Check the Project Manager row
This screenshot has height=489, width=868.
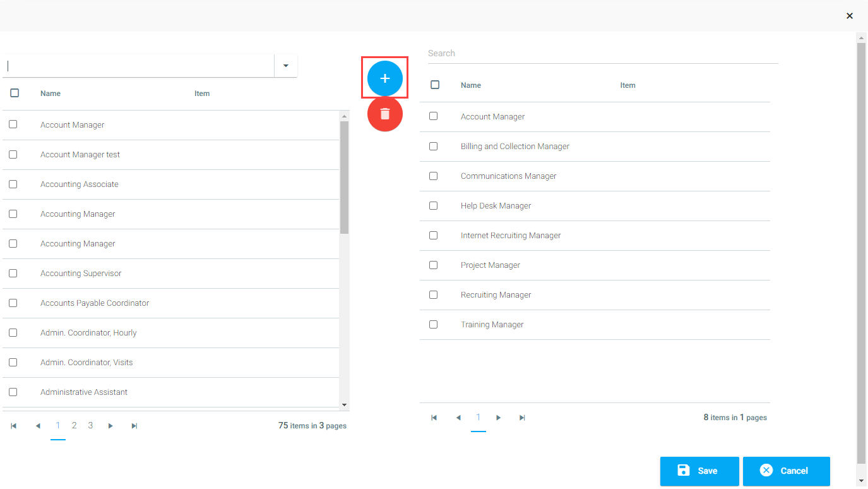point(433,265)
